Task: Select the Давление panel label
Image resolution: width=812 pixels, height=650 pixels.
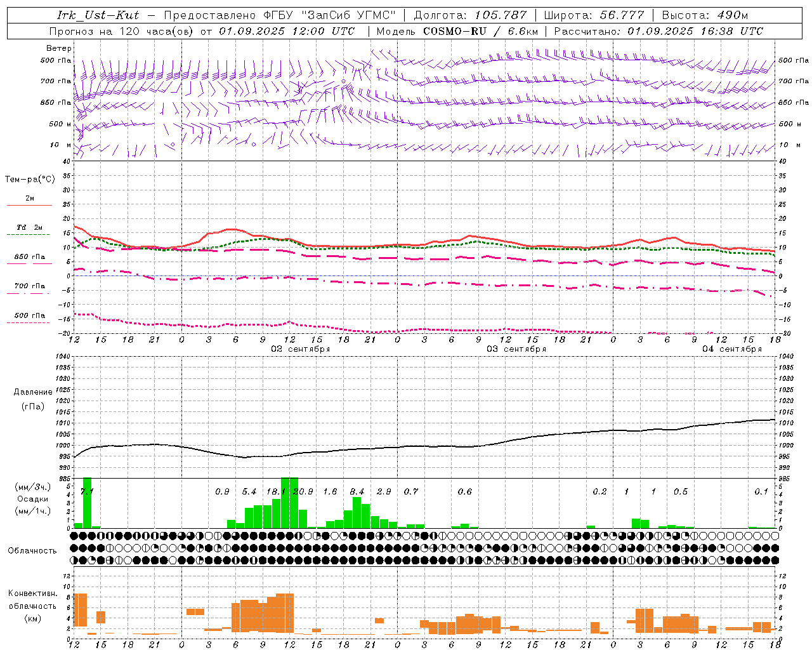Action: click(33, 392)
